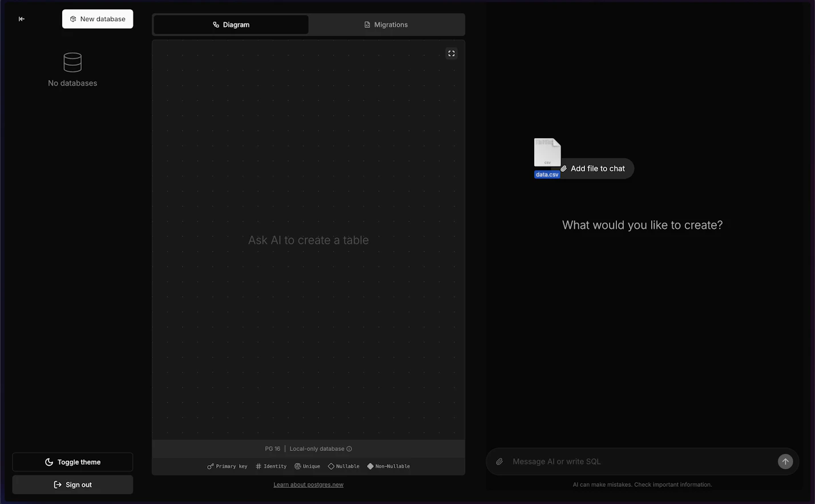This screenshot has height=504, width=815.
Task: Switch to the Diagram tab
Action: (x=231, y=25)
